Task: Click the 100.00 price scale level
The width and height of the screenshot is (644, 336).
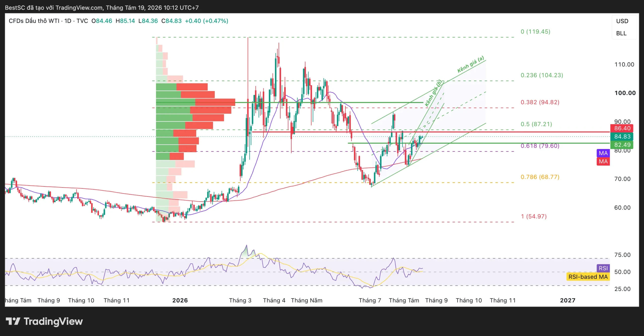Action: pos(625,93)
